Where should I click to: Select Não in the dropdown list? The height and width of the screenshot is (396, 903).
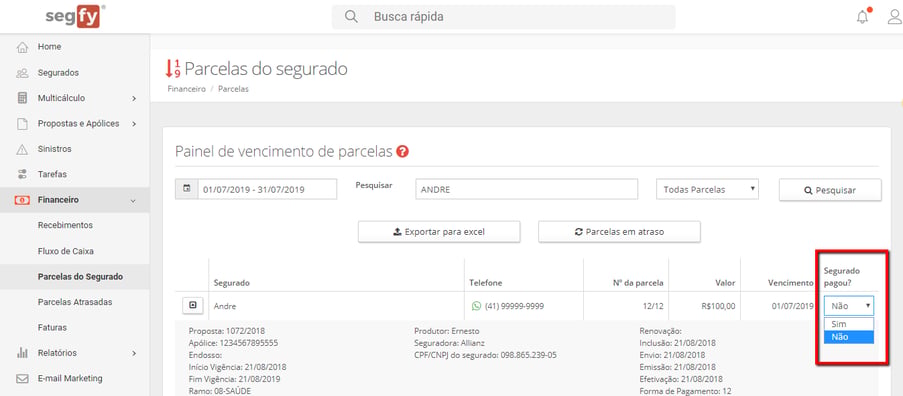click(849, 337)
